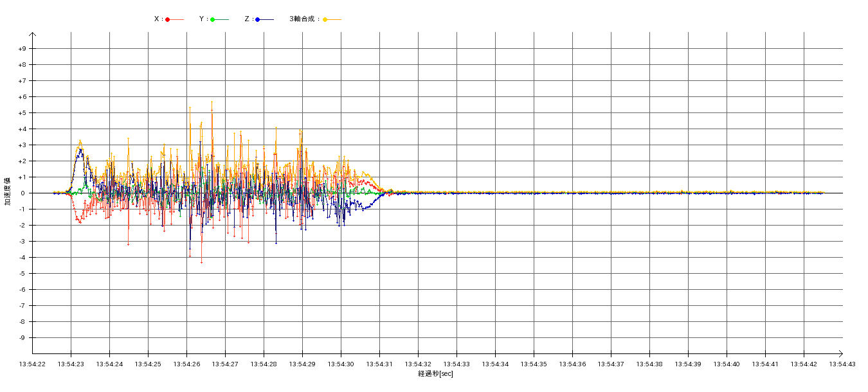Click the 13:54:22 time tick label

32,364
